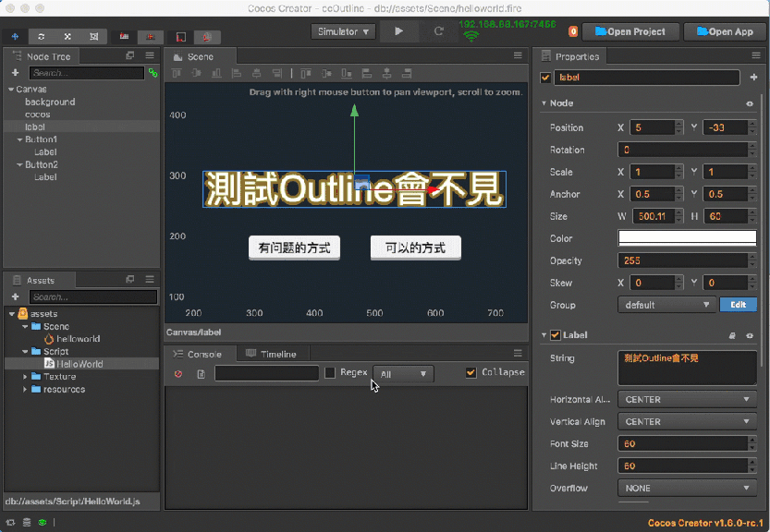This screenshot has height=532, width=770.
Task: Click the green link icon beside the Node Tree search
Action: (153, 73)
